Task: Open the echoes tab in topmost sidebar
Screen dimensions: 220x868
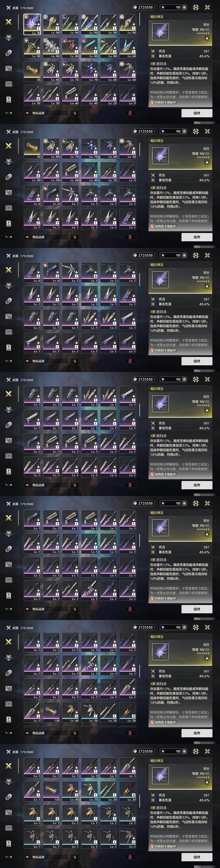Action: [x=9, y=37]
